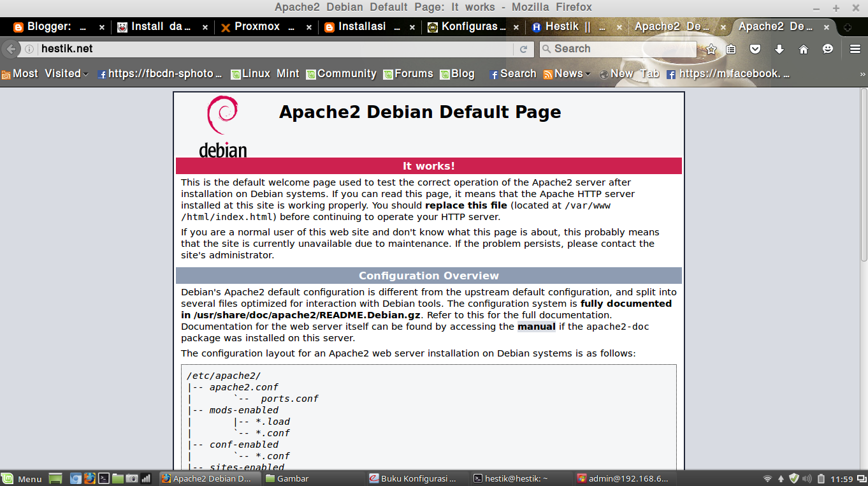The width and height of the screenshot is (868, 486).
Task: Open the green shield update manager tray icon
Action: tap(794, 478)
